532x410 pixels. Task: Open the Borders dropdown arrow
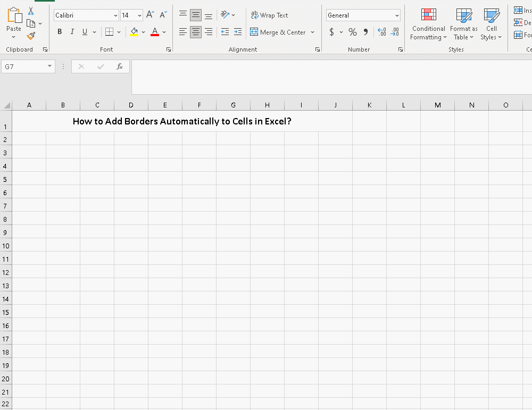[x=119, y=32]
